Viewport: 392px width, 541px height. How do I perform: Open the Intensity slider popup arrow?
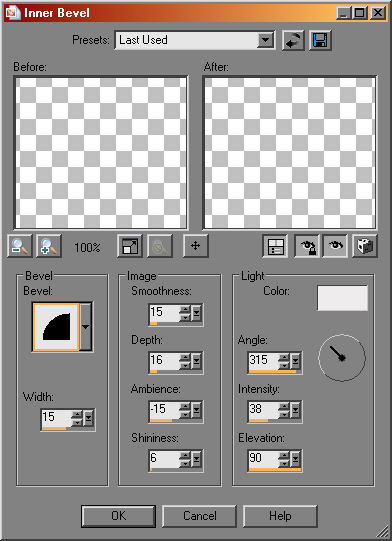pyautogui.click(x=295, y=410)
